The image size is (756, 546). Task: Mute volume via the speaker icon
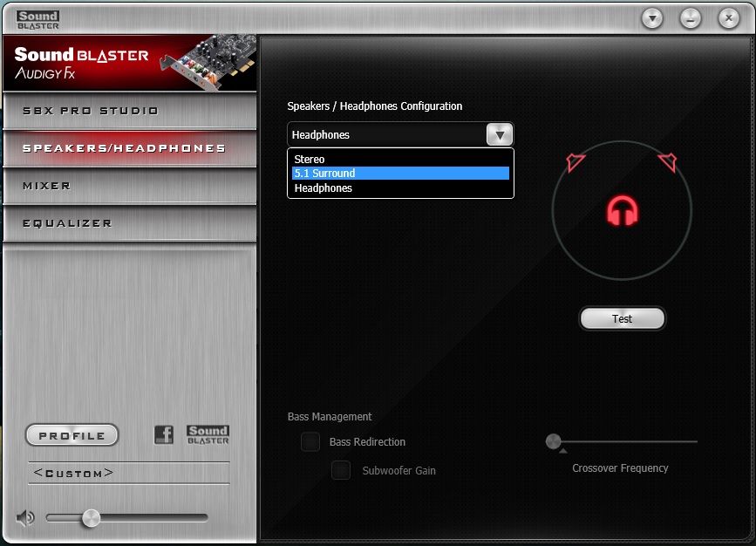point(25,518)
